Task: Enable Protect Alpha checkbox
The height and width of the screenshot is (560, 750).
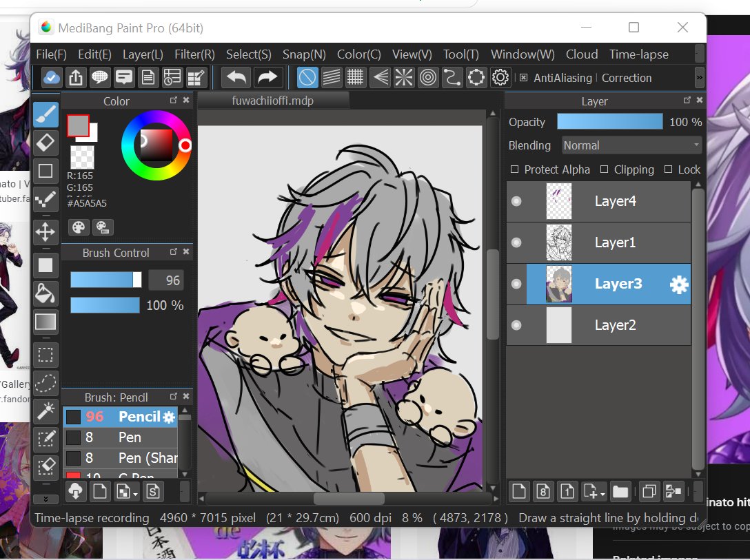Action: click(x=515, y=169)
